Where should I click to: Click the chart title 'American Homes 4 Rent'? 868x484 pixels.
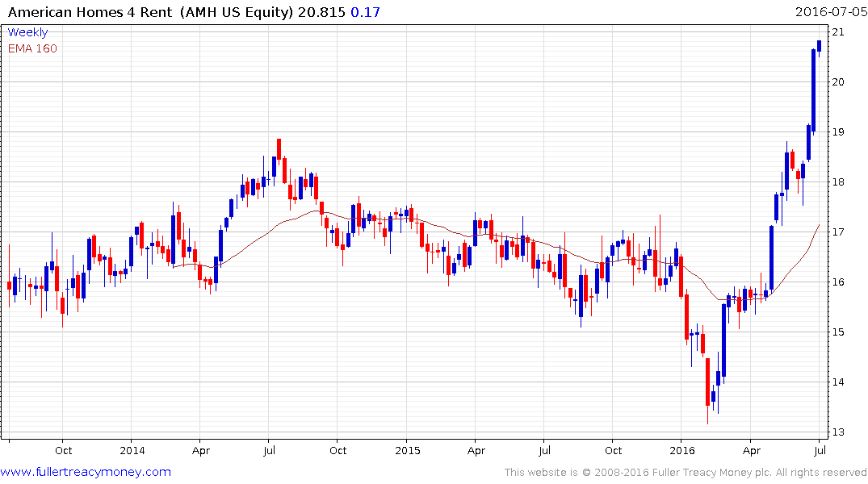(90, 12)
